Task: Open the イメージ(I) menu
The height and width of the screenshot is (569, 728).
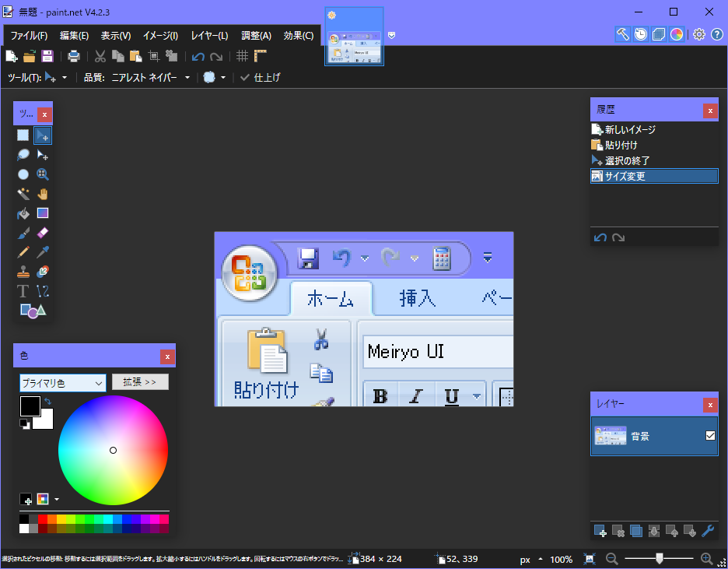Action: tap(161, 36)
